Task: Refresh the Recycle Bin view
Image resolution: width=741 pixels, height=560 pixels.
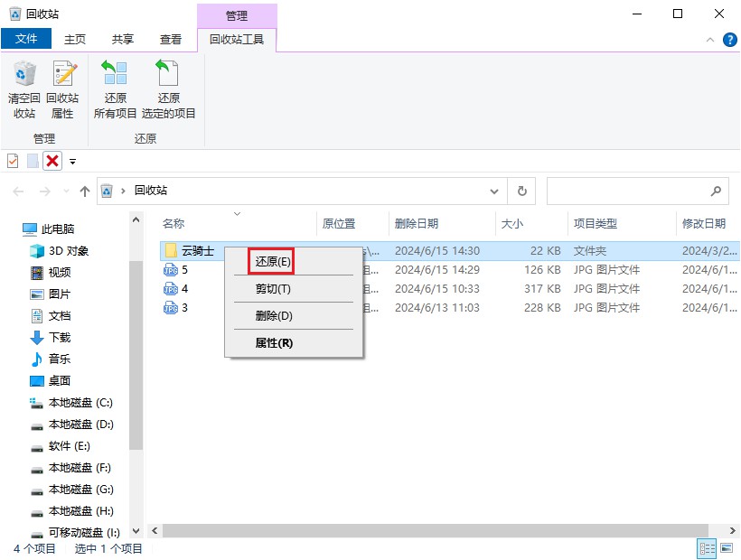Action: point(521,191)
